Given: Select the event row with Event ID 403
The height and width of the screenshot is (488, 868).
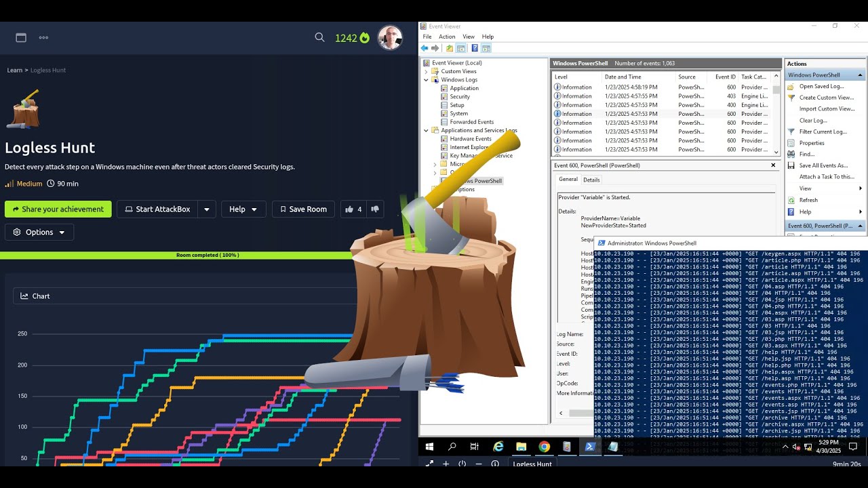Looking at the screenshot, I should point(662,96).
